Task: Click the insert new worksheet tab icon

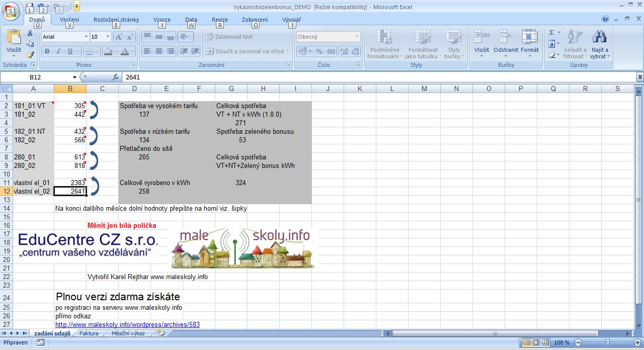Action: 161,333
